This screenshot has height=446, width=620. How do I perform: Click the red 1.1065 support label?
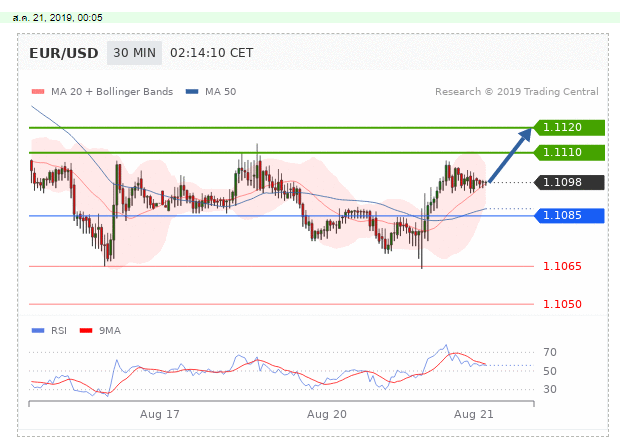tap(562, 266)
